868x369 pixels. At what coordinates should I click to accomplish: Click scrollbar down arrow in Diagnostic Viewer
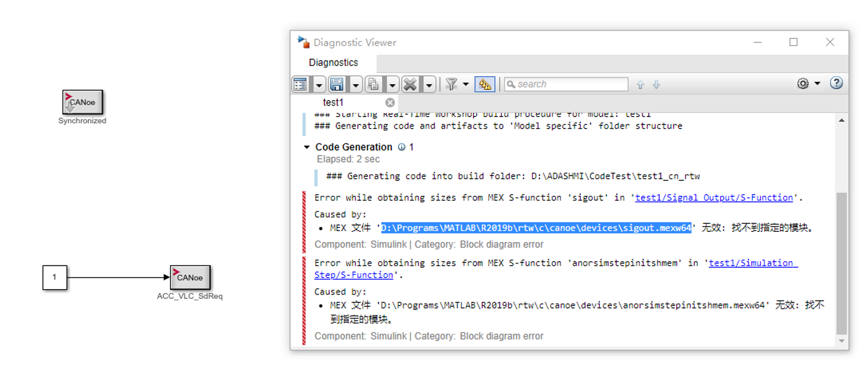tap(842, 342)
